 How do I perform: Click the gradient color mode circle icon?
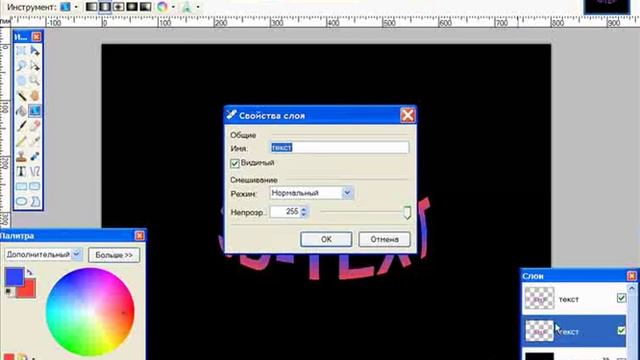click(x=162, y=7)
